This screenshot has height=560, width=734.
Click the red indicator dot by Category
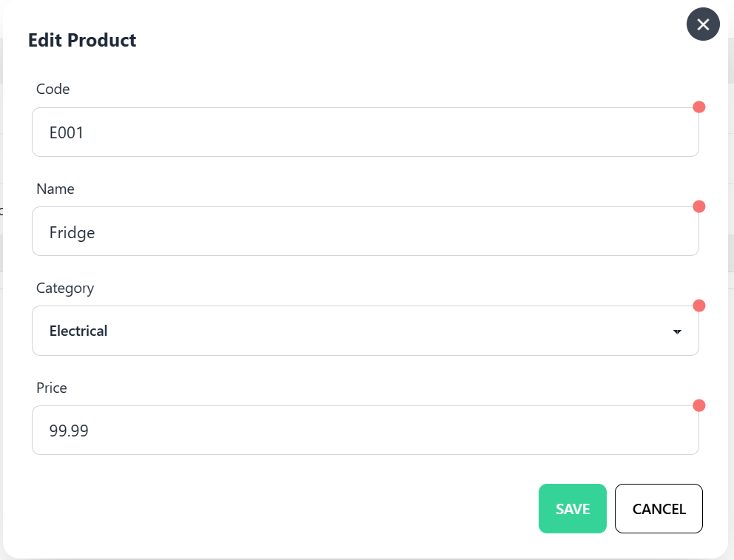(698, 306)
